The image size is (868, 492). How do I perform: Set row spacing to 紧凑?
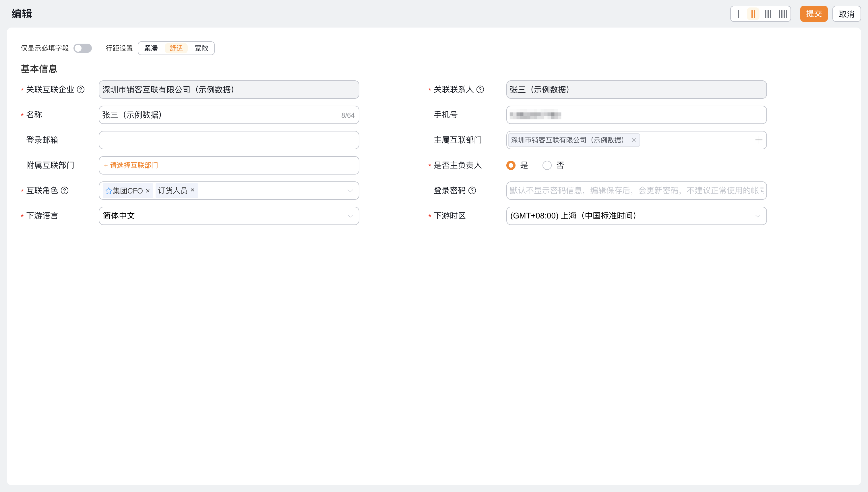tap(151, 48)
